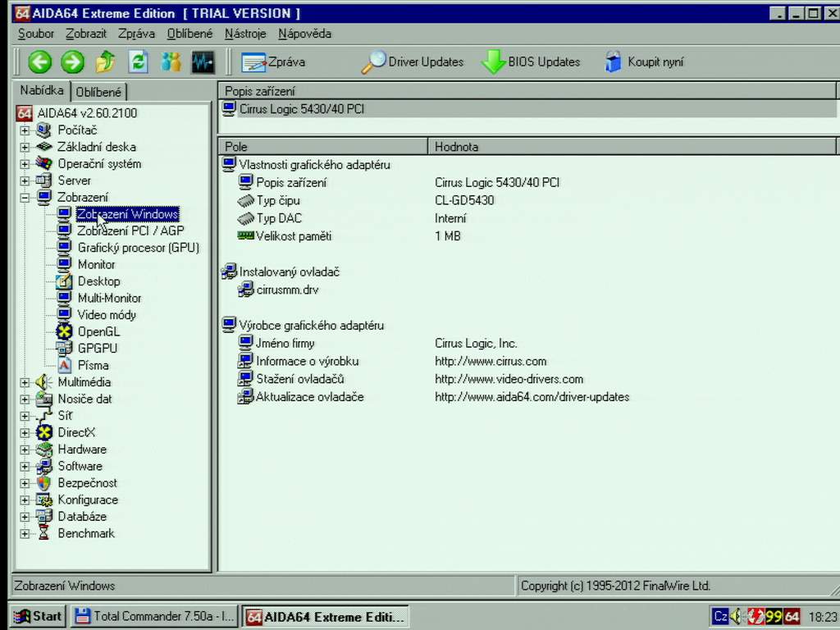
Task: Click the green Forward arrow icon
Action: click(72, 62)
